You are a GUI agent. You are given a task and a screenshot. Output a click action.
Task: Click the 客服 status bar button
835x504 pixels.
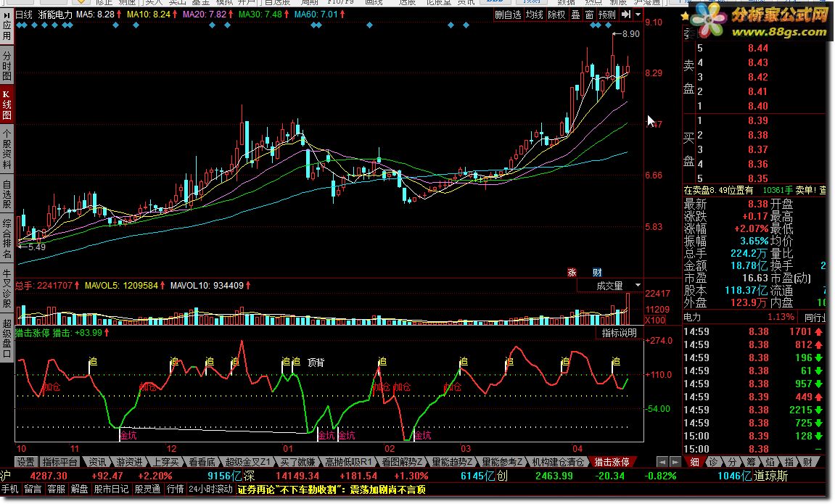click(57, 489)
